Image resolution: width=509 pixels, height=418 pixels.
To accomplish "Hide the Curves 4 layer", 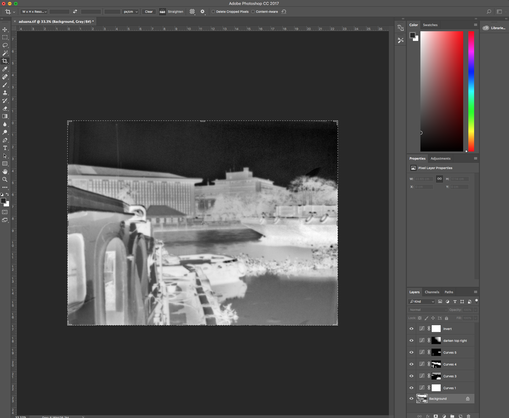I will pyautogui.click(x=411, y=364).
